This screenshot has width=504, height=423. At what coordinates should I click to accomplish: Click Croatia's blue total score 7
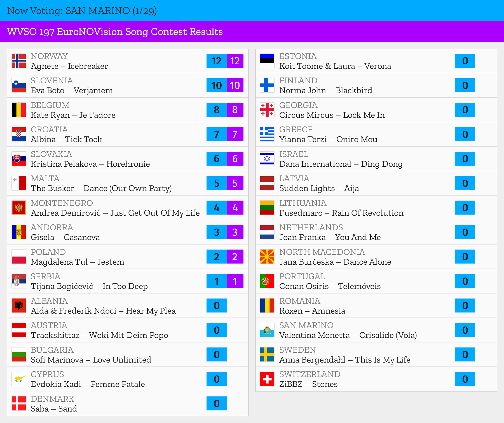pos(217,134)
